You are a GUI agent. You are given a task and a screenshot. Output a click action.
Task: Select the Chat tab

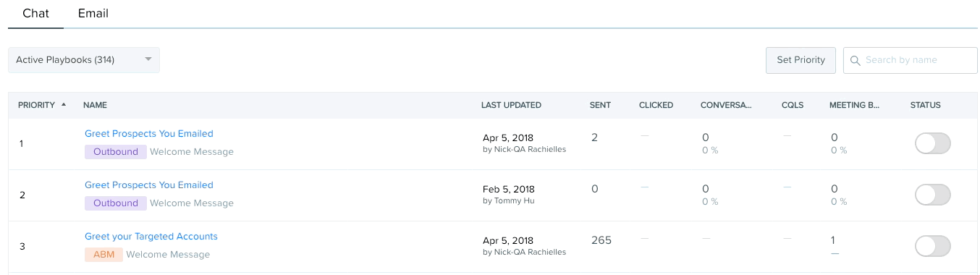tap(35, 14)
